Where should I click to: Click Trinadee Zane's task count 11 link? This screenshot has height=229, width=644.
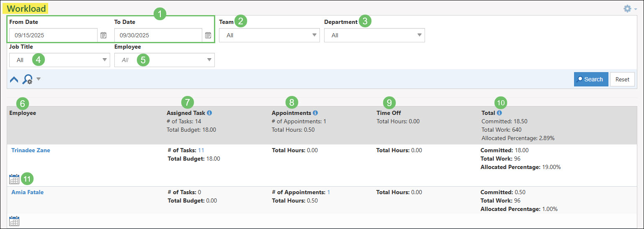(x=201, y=150)
